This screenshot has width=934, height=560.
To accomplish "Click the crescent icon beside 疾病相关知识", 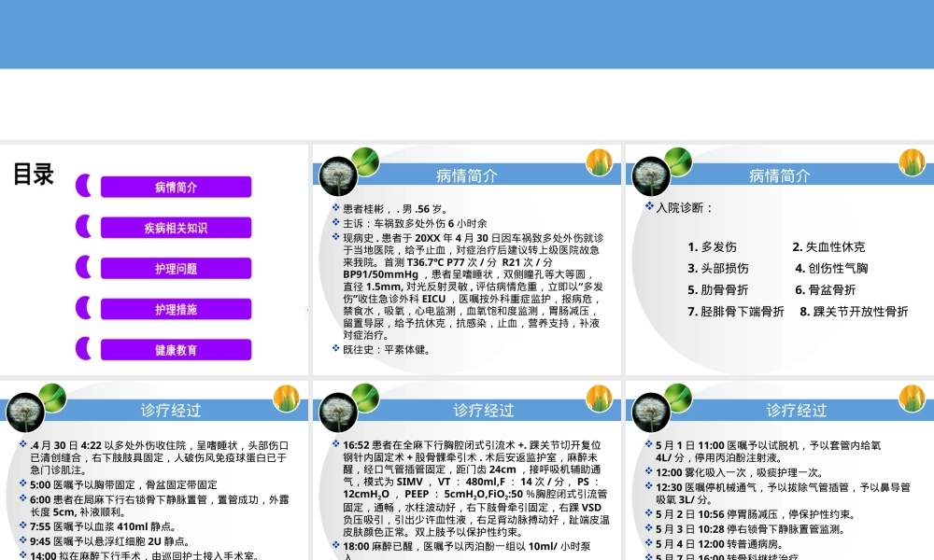I will 83,226.
